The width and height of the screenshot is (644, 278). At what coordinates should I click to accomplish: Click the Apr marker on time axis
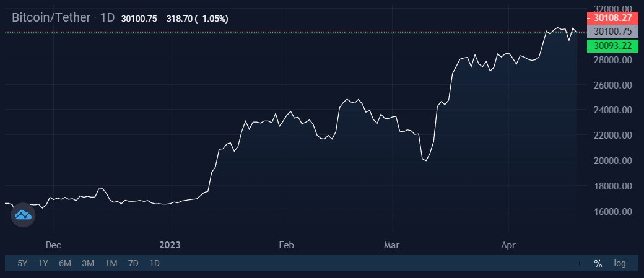[508, 245]
